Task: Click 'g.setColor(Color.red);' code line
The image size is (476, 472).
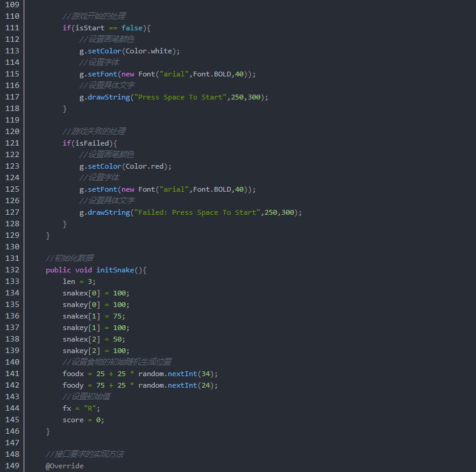Action: point(125,166)
